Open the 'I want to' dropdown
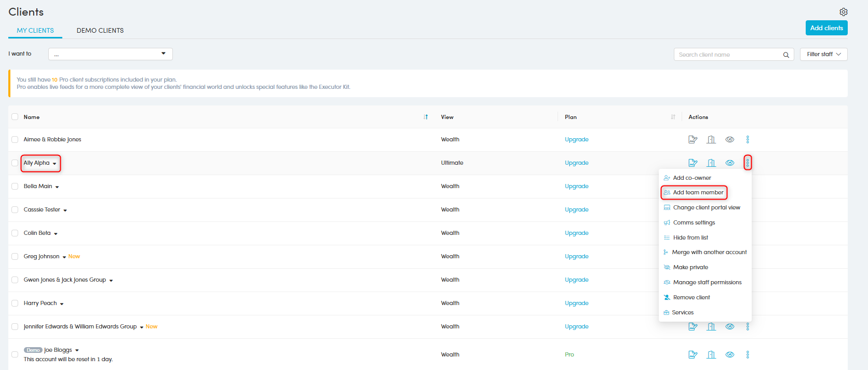This screenshot has height=370, width=868. click(110, 54)
